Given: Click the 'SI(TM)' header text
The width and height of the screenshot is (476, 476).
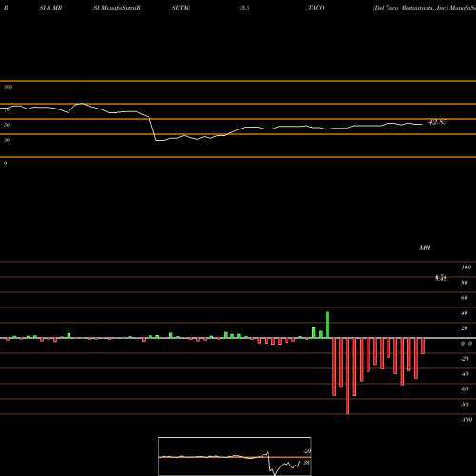Looking at the screenshot, I should tap(181, 8).
